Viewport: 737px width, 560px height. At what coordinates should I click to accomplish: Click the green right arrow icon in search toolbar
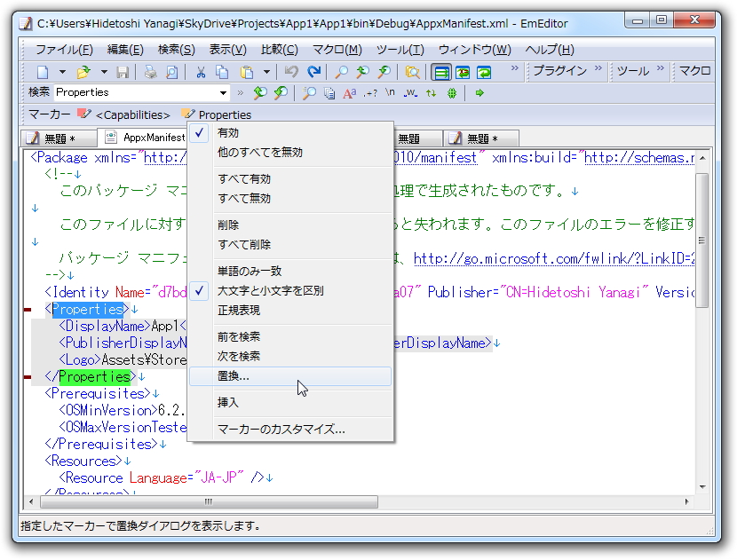(x=479, y=93)
